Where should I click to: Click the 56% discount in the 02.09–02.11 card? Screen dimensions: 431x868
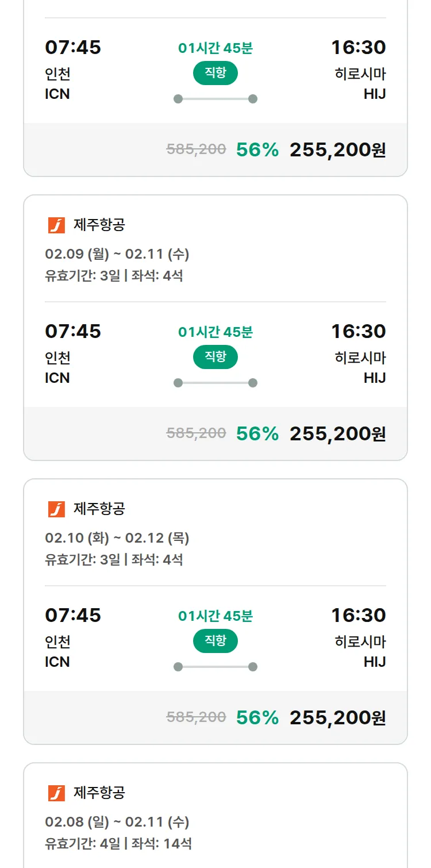257,434
